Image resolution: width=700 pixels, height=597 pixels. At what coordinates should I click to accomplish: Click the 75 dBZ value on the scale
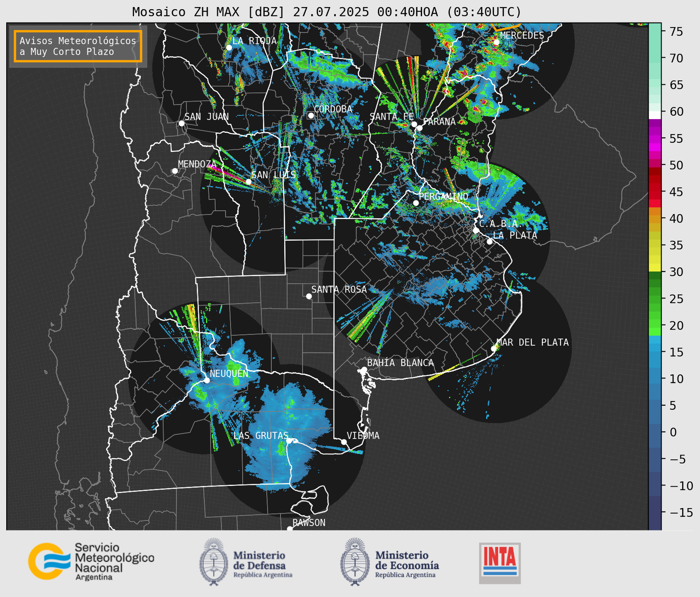tap(676, 32)
